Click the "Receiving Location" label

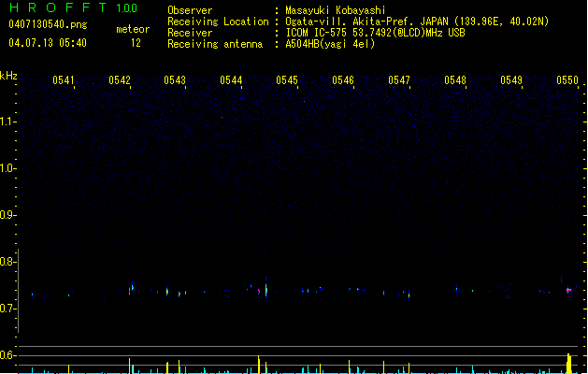tap(218, 22)
